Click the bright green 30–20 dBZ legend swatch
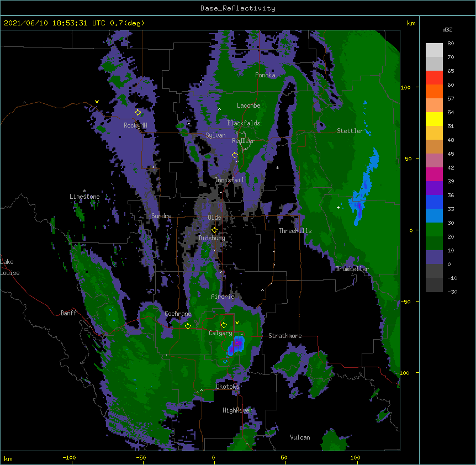The image size is (476, 465). (434, 230)
